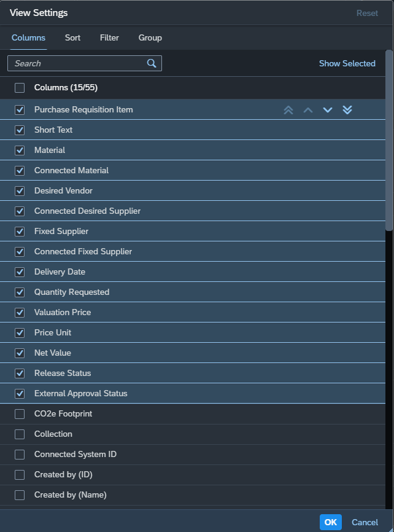Click the Reset button in the header

pos(367,13)
